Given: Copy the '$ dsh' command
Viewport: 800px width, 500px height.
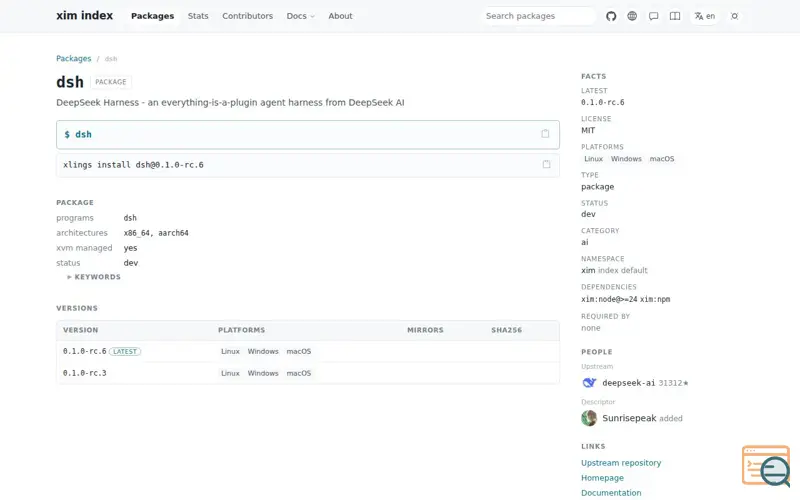Looking at the screenshot, I should (x=545, y=134).
